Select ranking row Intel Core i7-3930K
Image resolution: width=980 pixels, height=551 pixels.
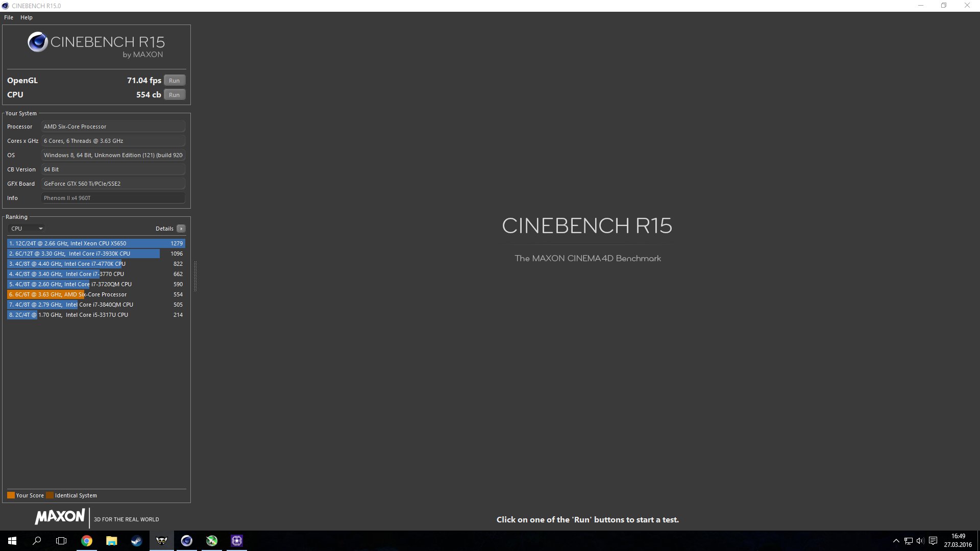point(96,254)
